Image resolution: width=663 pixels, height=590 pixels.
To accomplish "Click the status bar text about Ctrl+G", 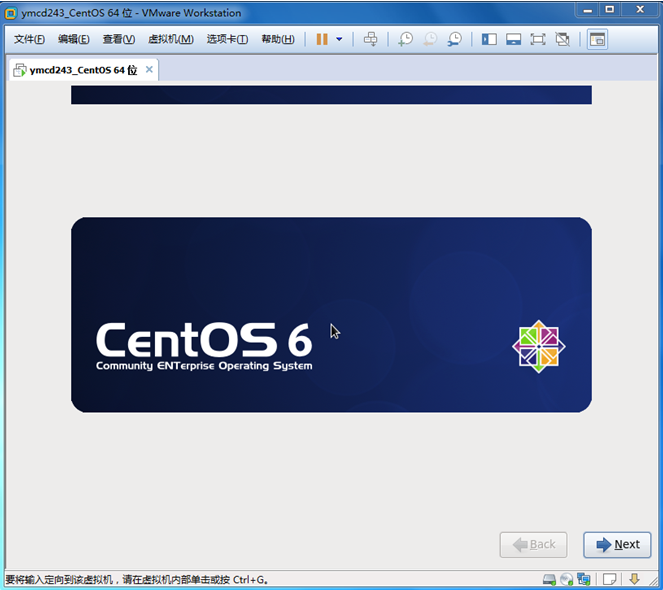I will pyautogui.click(x=137, y=579).
